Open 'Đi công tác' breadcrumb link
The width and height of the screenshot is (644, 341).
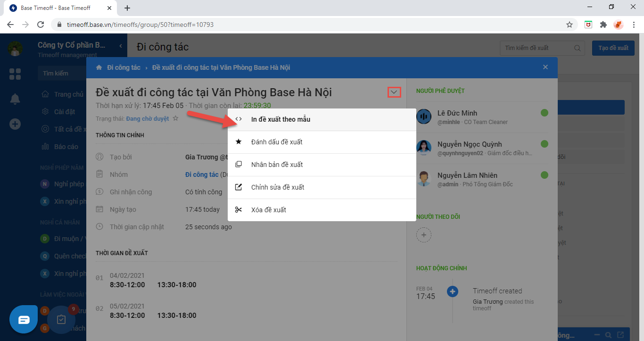tap(124, 67)
